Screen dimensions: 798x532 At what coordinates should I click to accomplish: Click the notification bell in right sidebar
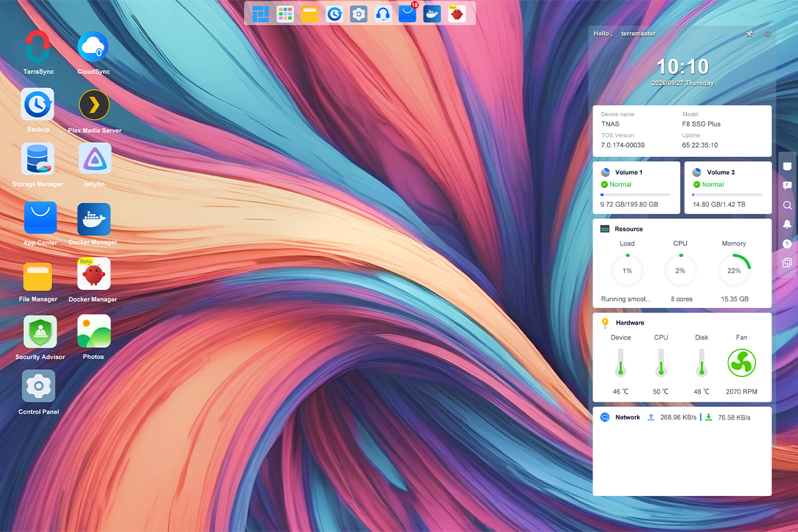click(x=787, y=224)
